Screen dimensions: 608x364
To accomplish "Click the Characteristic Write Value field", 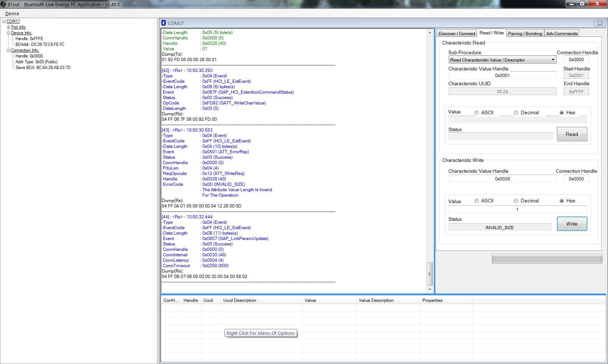I will tap(517, 209).
